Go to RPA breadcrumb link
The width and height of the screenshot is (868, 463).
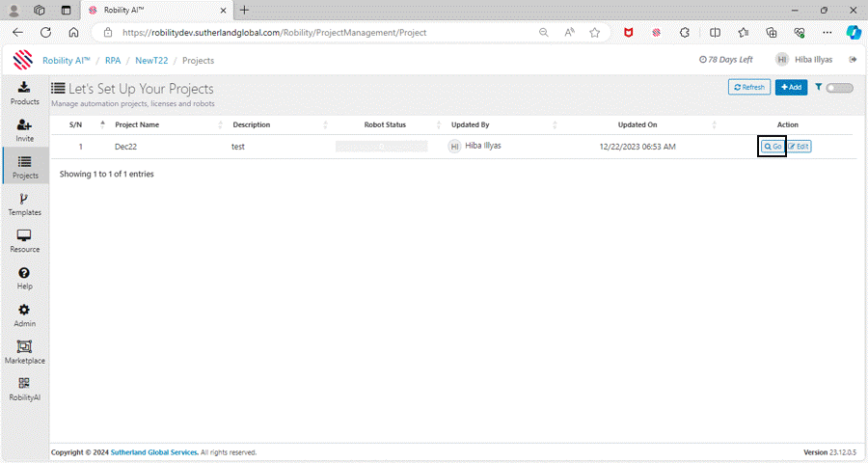pyautogui.click(x=113, y=61)
